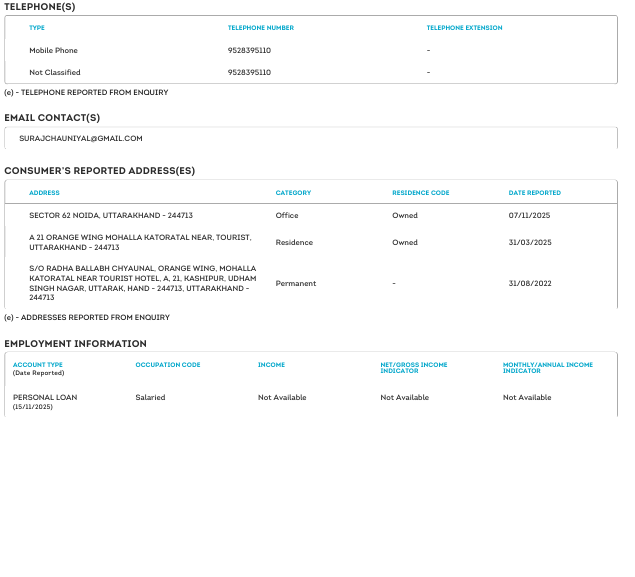Click the PERSONAL LOAN account type

[x=45, y=397]
